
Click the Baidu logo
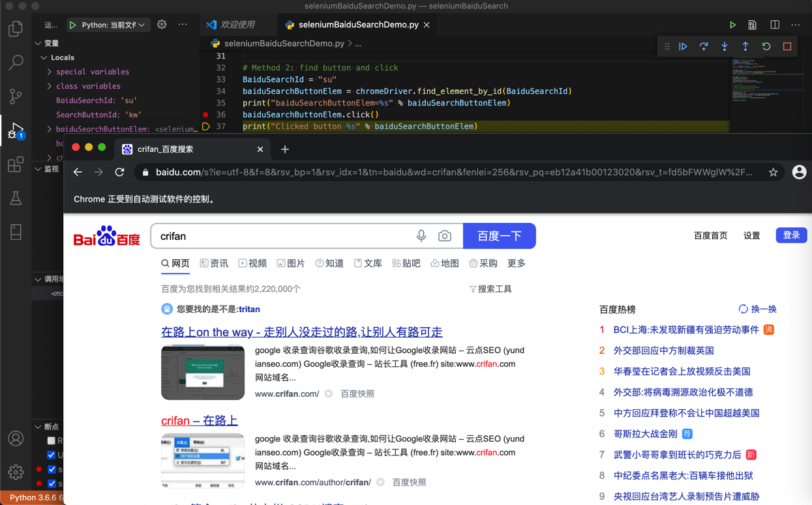pos(106,236)
